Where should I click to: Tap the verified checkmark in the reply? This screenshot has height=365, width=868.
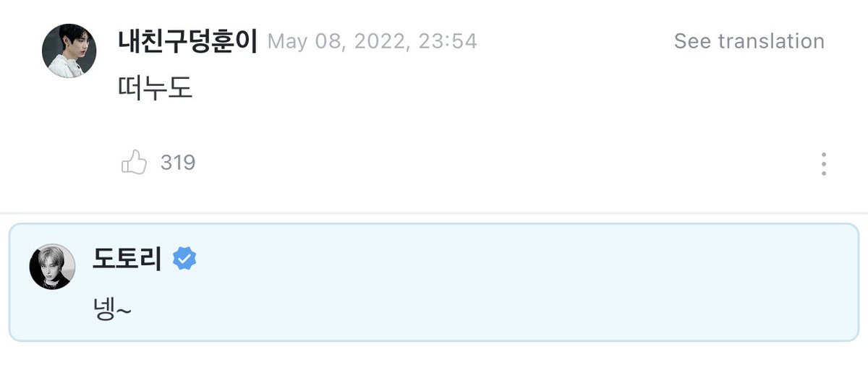pos(184,258)
